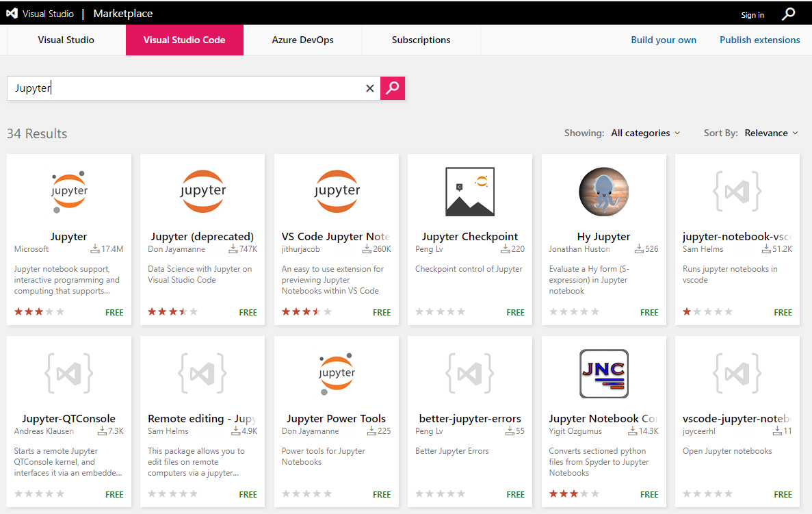Viewport: 812px width, 514px height.
Task: Click the jupyter-notebook-vscode placeholder icon
Action: [x=737, y=192]
